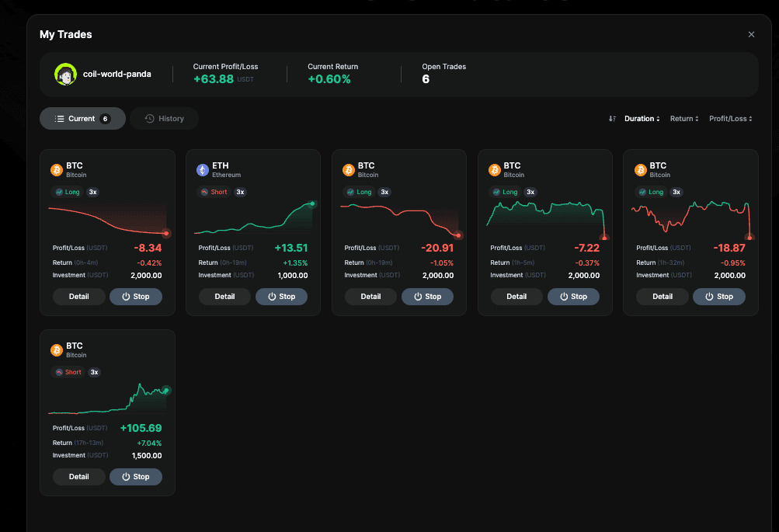
Task: Click the coil-world-panda username
Action: coord(117,74)
